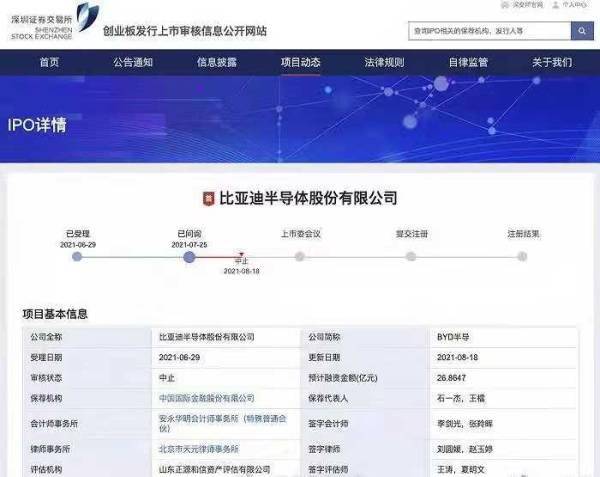This screenshot has width=600, height=477.
Task: Open the 法律规则 menu item
Action: 384,63
